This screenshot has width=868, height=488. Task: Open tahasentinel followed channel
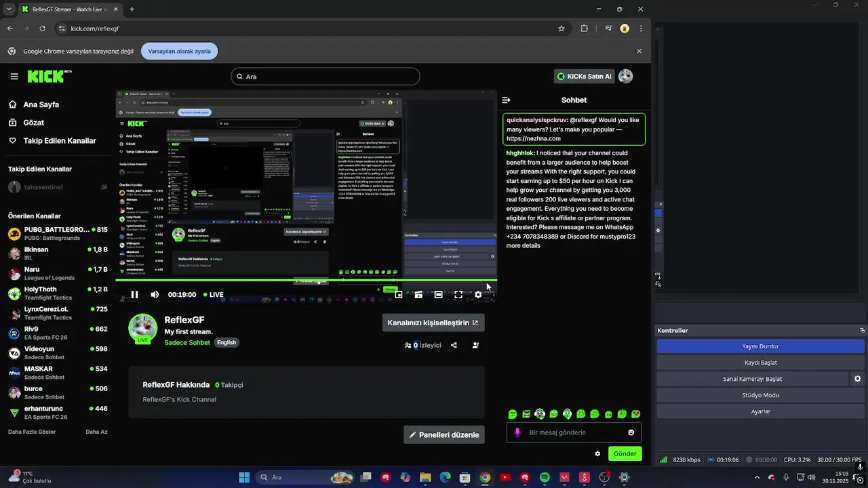click(58, 187)
